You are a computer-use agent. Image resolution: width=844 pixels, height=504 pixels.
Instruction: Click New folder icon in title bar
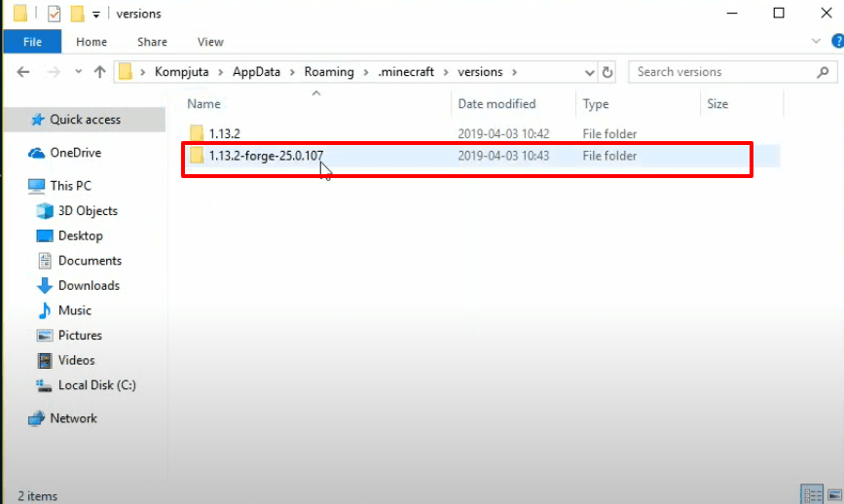(78, 14)
